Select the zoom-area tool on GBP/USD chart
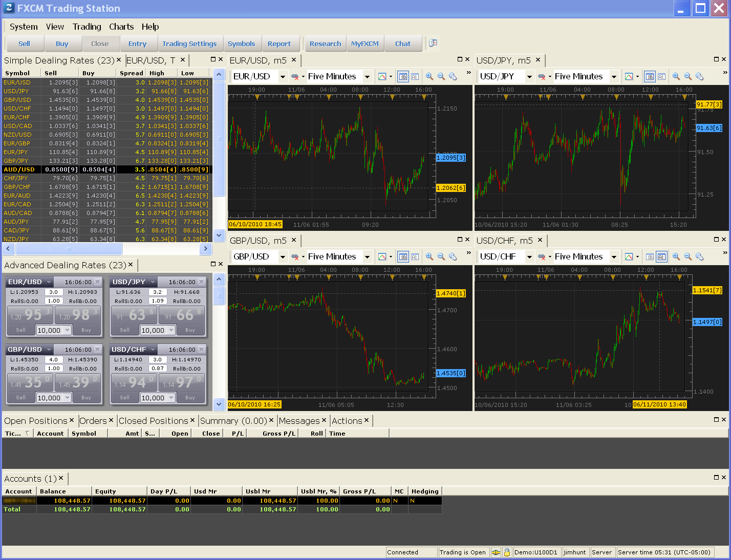The height and width of the screenshot is (560, 731). (x=453, y=256)
